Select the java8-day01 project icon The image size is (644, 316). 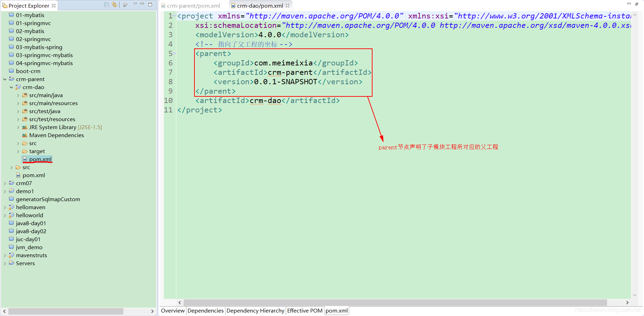click(11, 223)
